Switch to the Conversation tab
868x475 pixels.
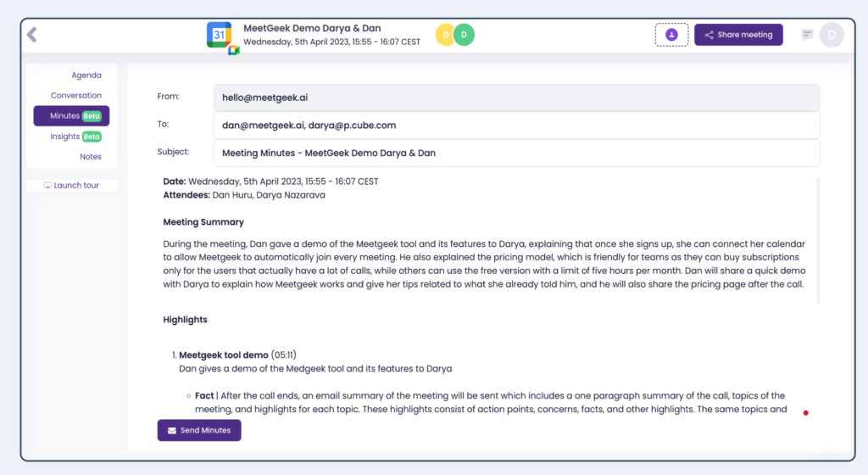[x=75, y=95]
